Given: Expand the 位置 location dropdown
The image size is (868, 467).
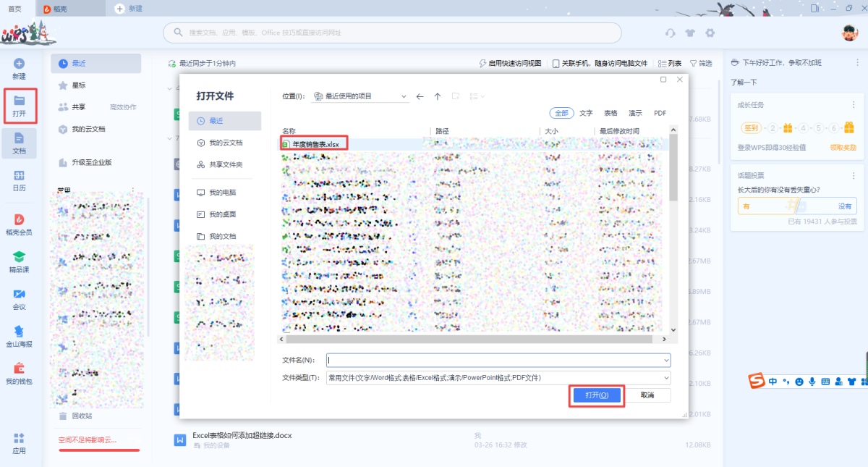Looking at the screenshot, I should tap(404, 96).
